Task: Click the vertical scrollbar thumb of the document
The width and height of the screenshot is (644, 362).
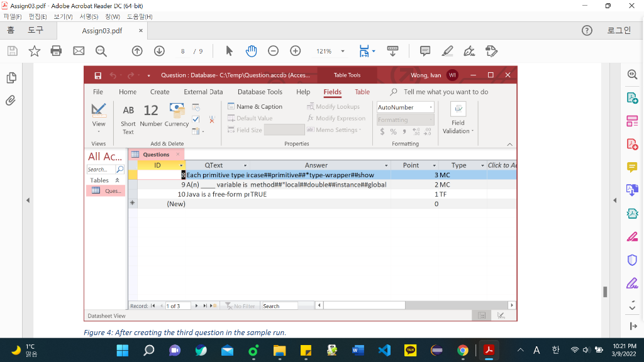Action: click(605, 292)
